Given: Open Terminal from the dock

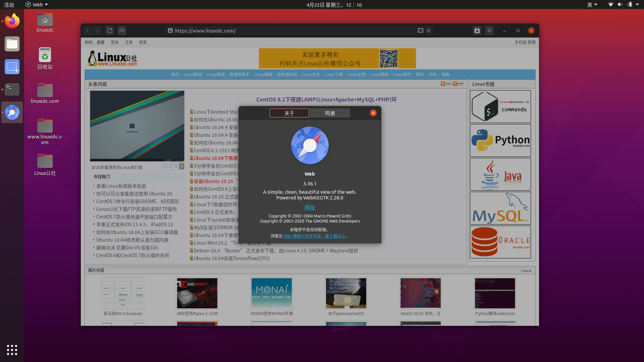Looking at the screenshot, I should (x=12, y=89).
